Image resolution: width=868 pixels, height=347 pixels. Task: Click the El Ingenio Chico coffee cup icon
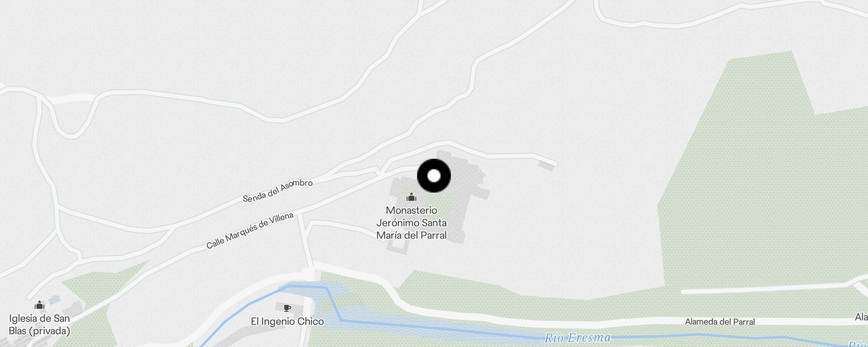point(287,308)
